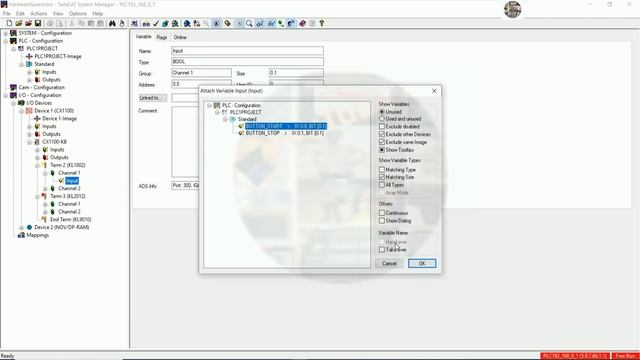Open the Edit menu
The image size is (640, 360).
(20, 13)
